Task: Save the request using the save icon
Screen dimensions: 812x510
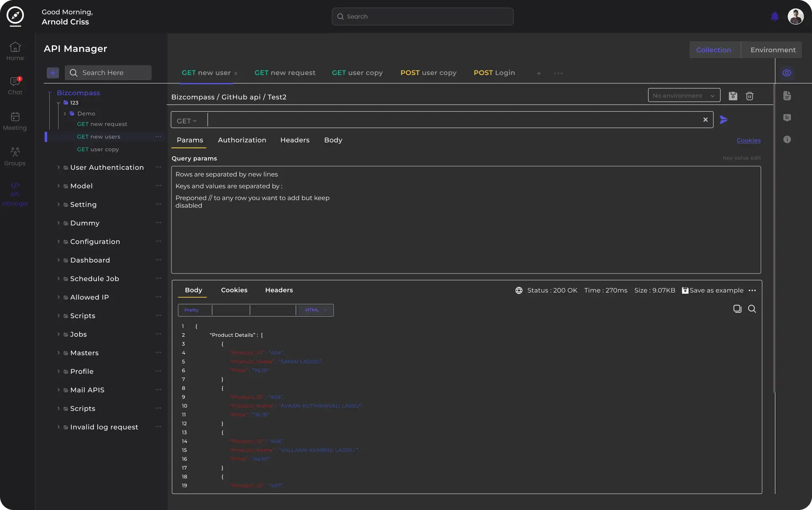Action: point(733,96)
